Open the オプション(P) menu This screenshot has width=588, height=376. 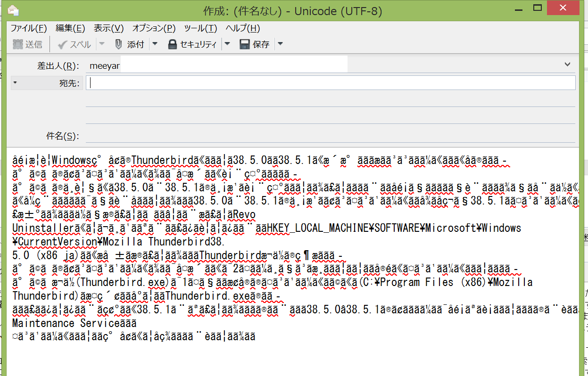coord(154,28)
